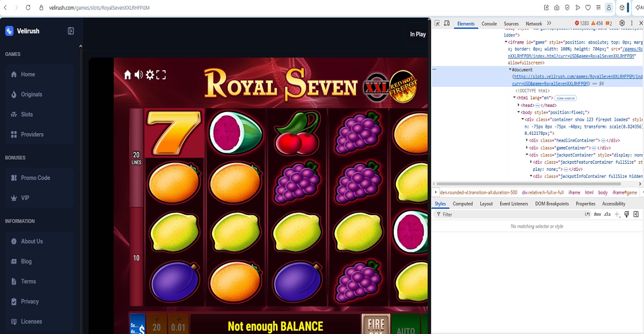This screenshot has width=644, height=334.
Task: Switch to the Event Listeners tab
Action: pos(514,204)
